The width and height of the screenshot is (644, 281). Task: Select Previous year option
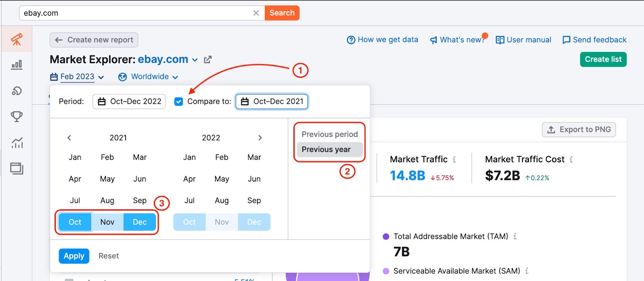click(330, 149)
